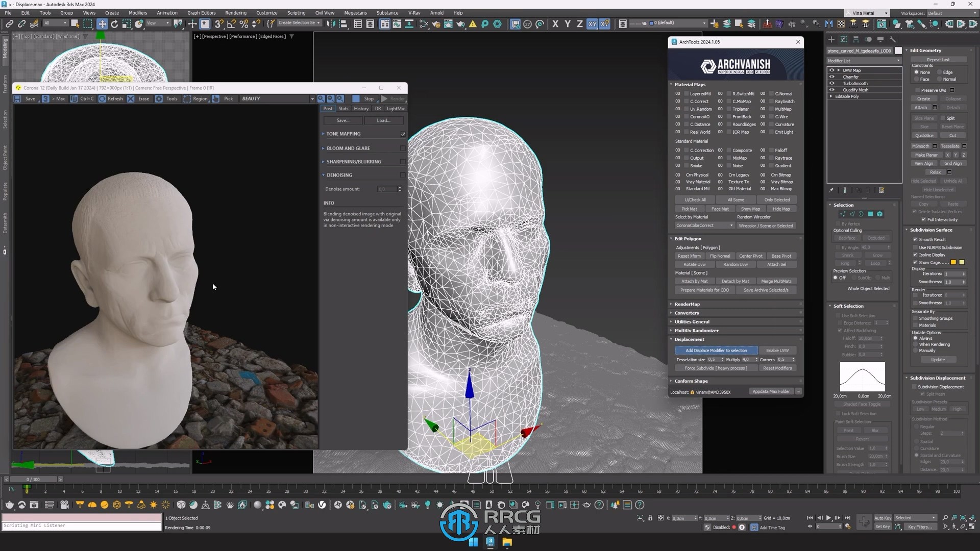Viewport: 980px width, 551px height.
Task: Click Add Displace Modifier to selection
Action: pos(716,350)
